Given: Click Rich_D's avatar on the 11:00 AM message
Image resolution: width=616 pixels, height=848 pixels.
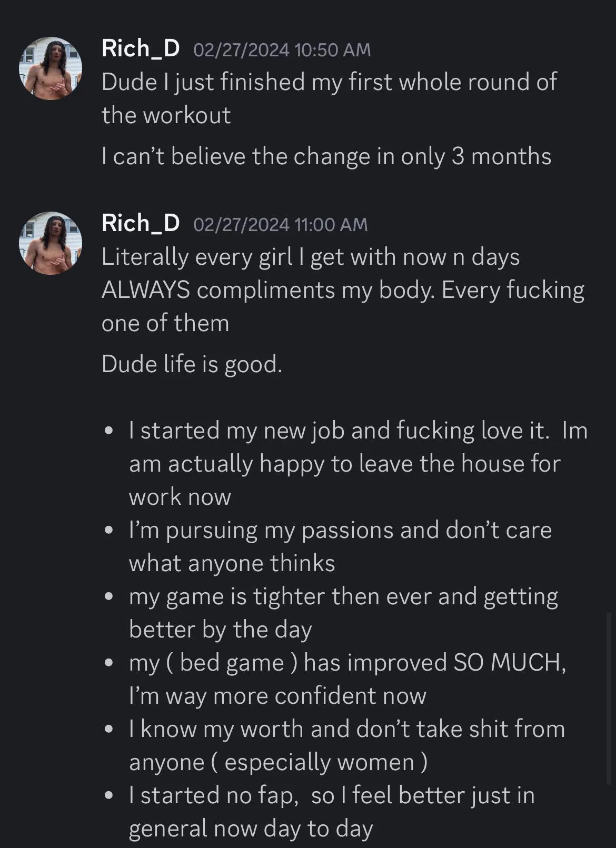Looking at the screenshot, I should [x=51, y=243].
